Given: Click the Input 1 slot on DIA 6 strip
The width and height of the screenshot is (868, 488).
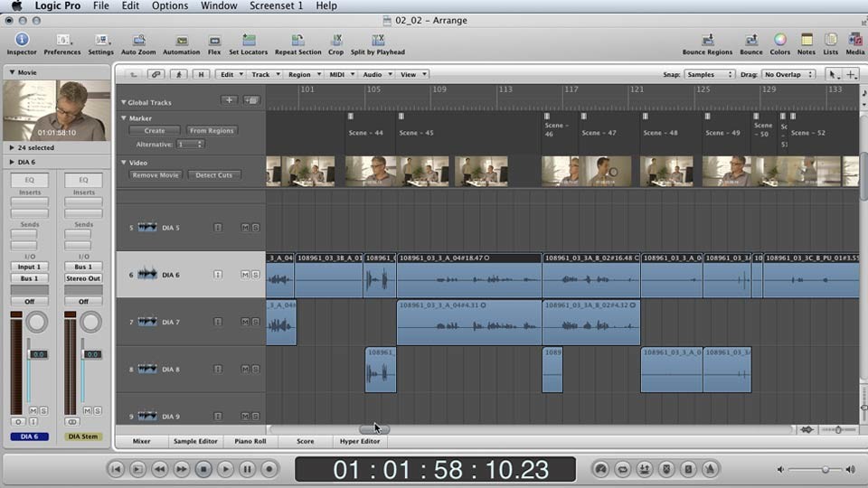Looking at the screenshot, I should coord(29,267).
